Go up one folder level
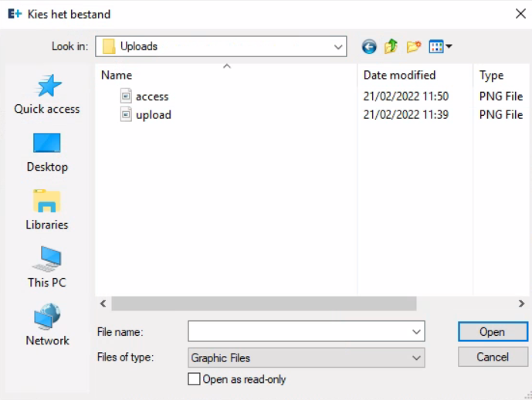Image resolution: width=532 pixels, height=400 pixels. [391, 47]
